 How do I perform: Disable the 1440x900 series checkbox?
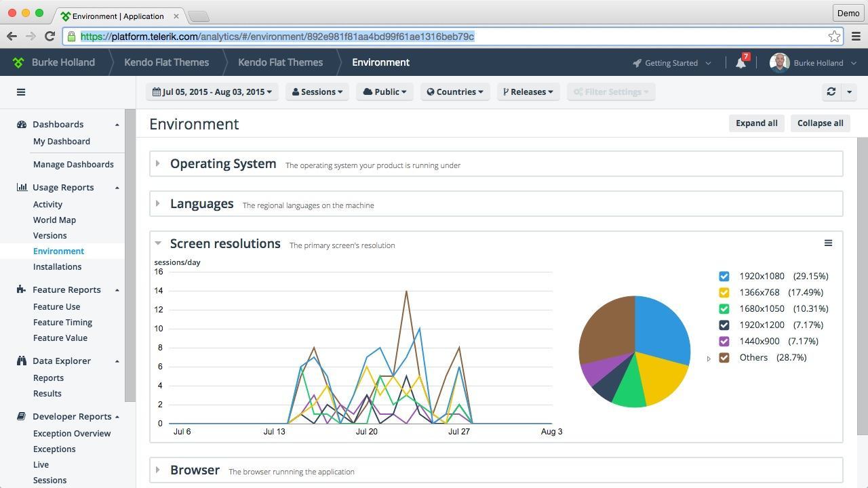click(724, 342)
